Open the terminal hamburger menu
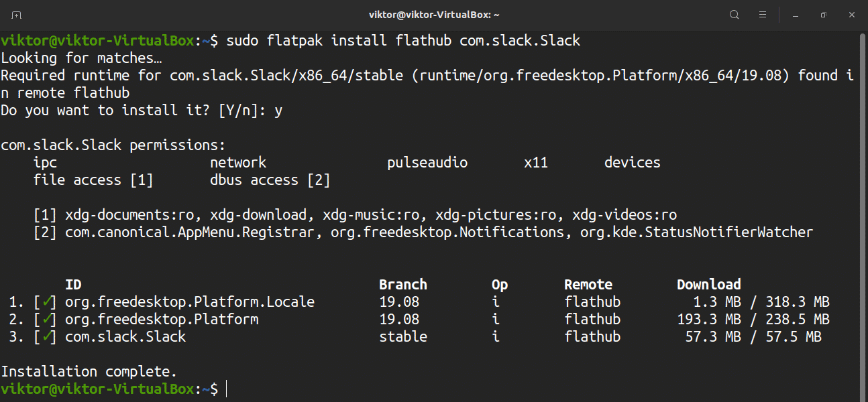Image resolution: width=868 pixels, height=402 pixels. [763, 15]
